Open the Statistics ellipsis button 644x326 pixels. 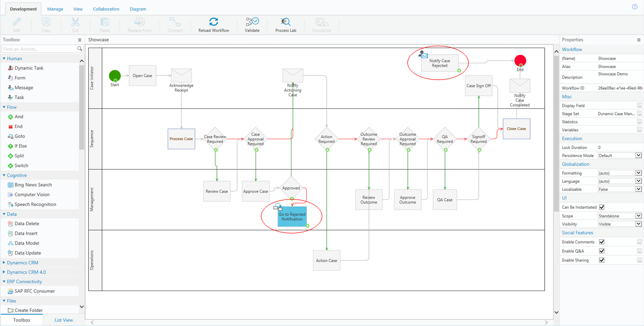click(x=639, y=121)
